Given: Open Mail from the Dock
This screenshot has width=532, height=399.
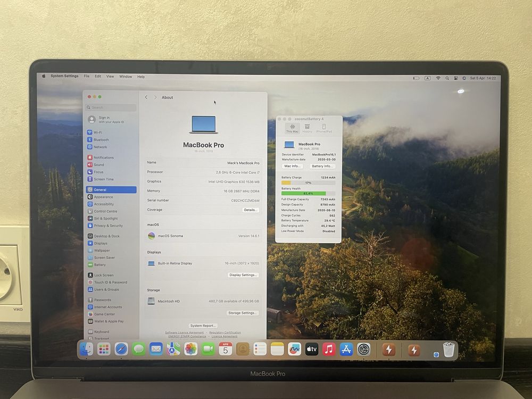Looking at the screenshot, I should pyautogui.click(x=156, y=349).
